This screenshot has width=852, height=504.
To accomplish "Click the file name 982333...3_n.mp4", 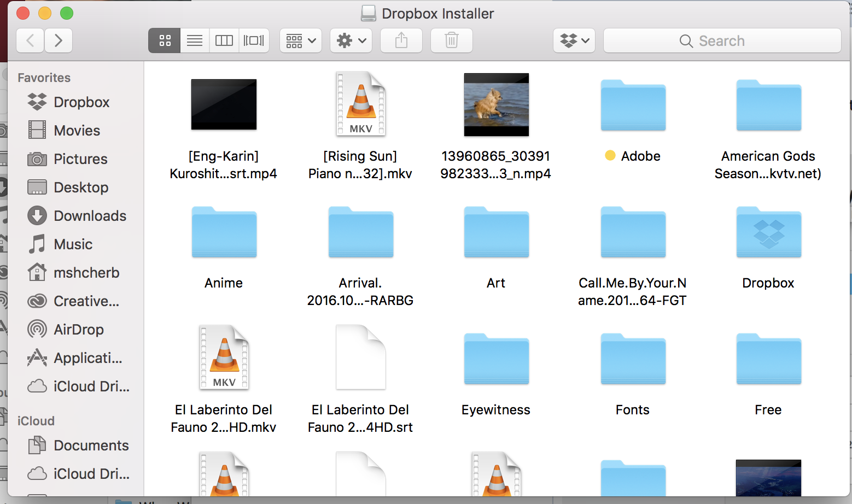I will click(496, 174).
